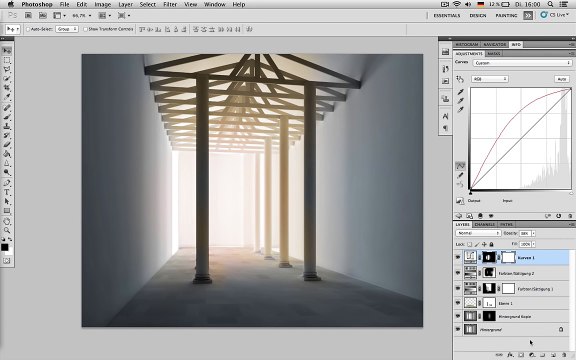Image resolution: width=576 pixels, height=360 pixels.
Task: Open the Paragraph panel icon in dock
Action: [445, 128]
